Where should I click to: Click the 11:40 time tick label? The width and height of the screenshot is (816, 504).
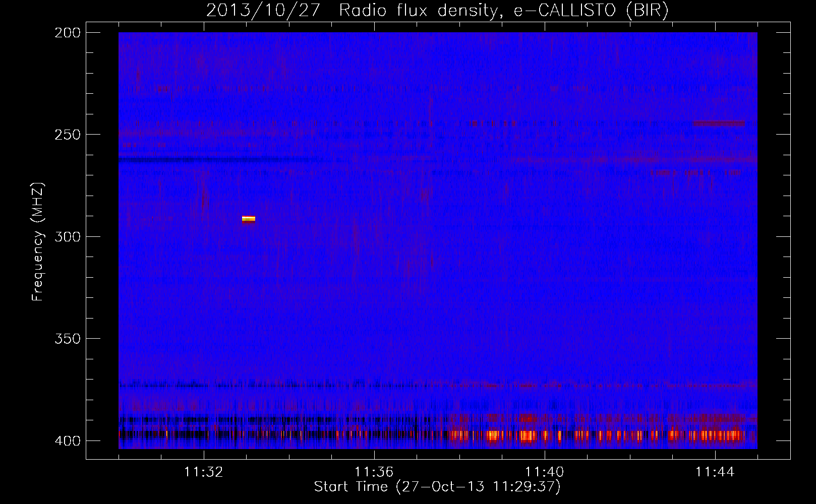pos(545,472)
